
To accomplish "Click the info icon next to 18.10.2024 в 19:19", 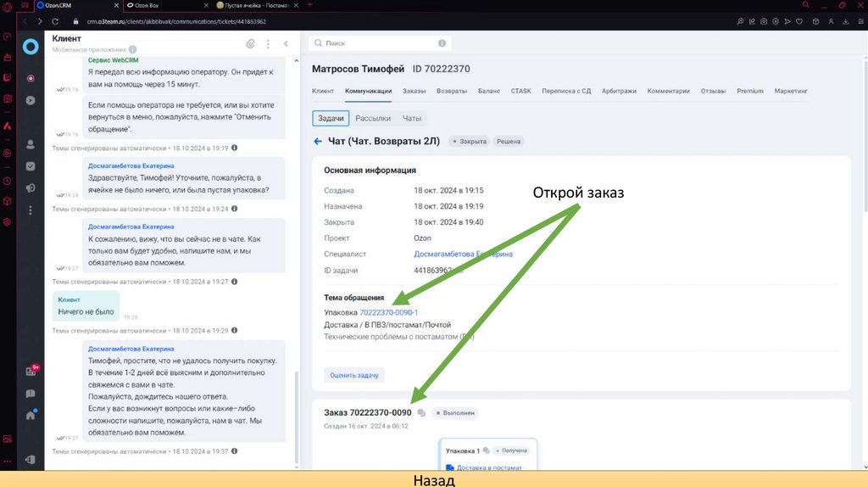I will (x=234, y=148).
